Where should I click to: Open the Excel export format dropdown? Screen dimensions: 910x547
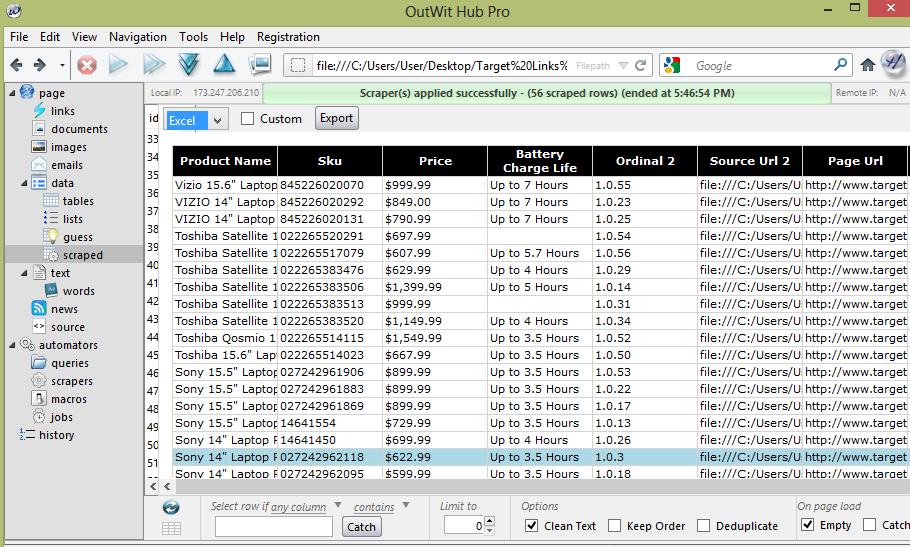click(218, 120)
